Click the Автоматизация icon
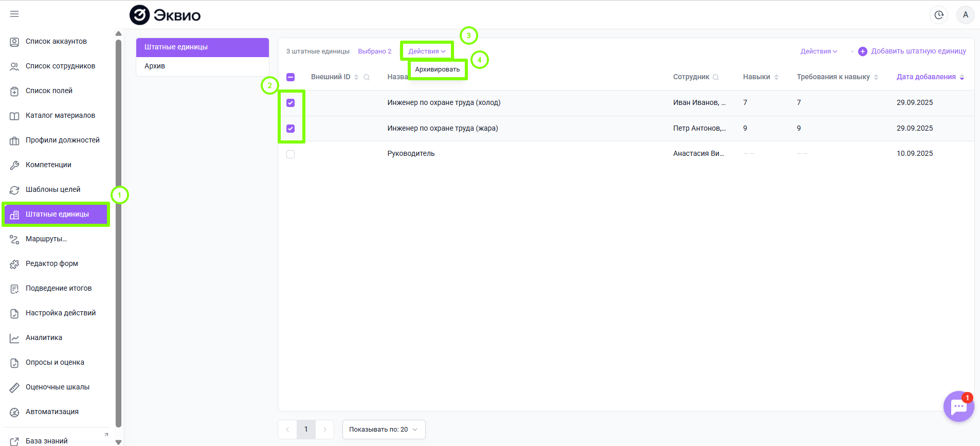 [14, 412]
